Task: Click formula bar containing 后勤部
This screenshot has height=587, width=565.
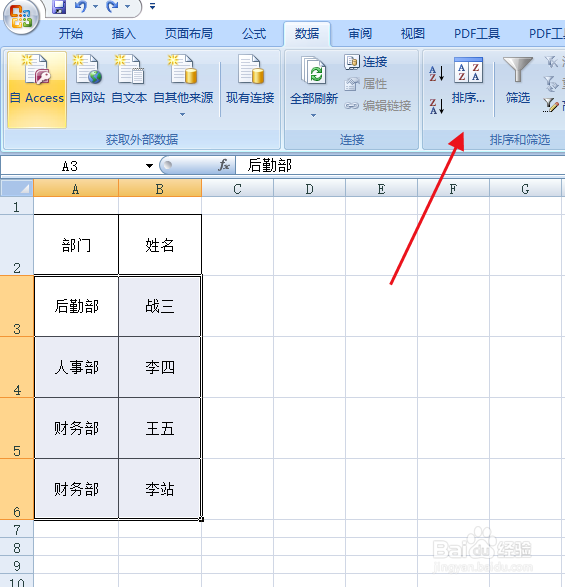Action: [x=400, y=165]
